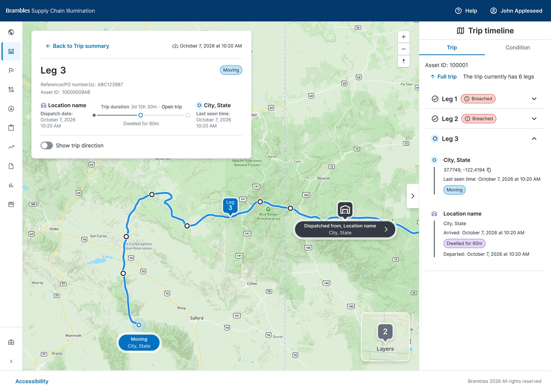Screen dimensions: 551x392
Task: Click the current position marker on trip duration bar
Action: (x=141, y=115)
